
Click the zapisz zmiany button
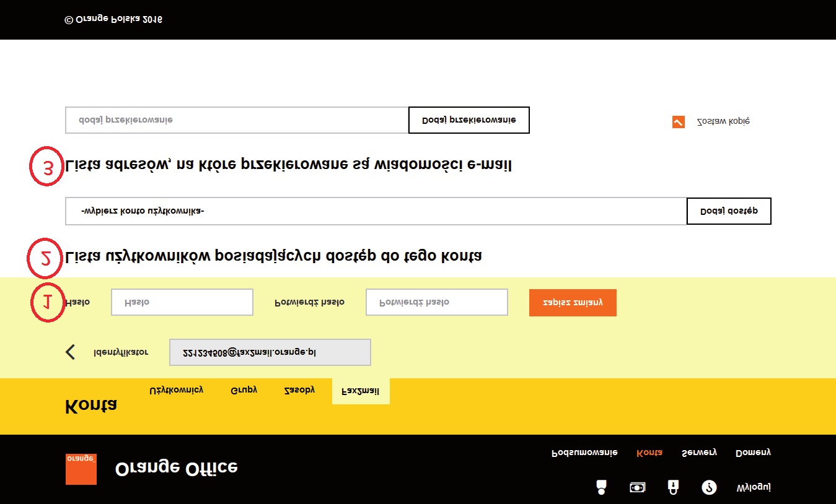[573, 303]
